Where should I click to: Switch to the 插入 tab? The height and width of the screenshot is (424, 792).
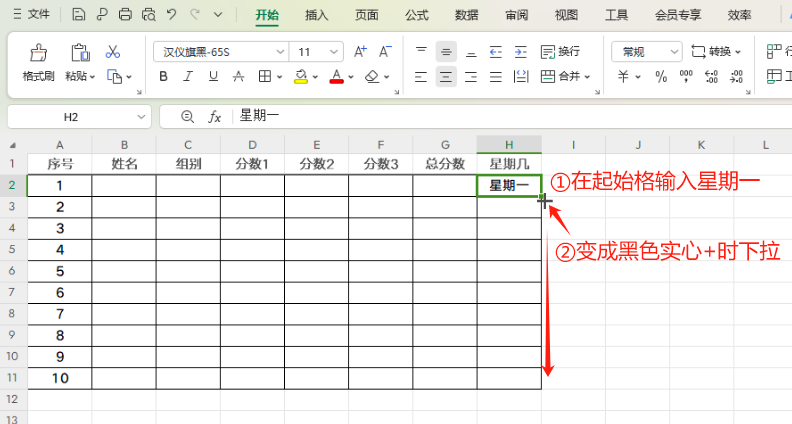pos(317,15)
